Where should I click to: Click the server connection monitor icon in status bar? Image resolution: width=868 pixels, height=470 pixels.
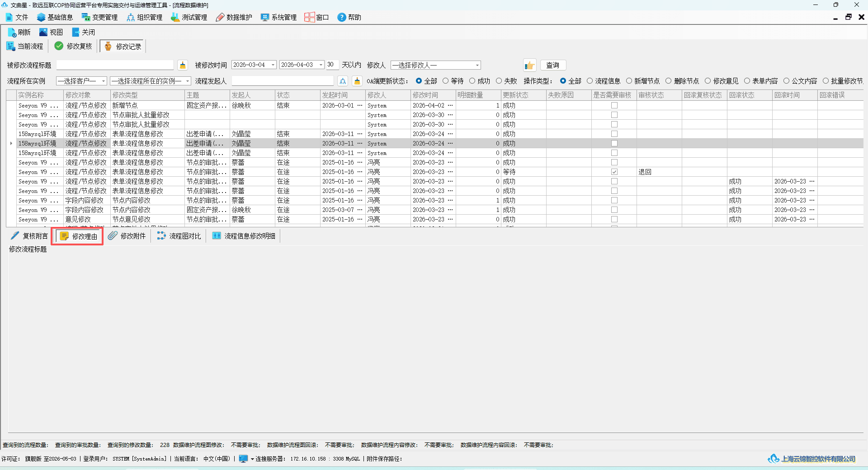click(x=243, y=458)
